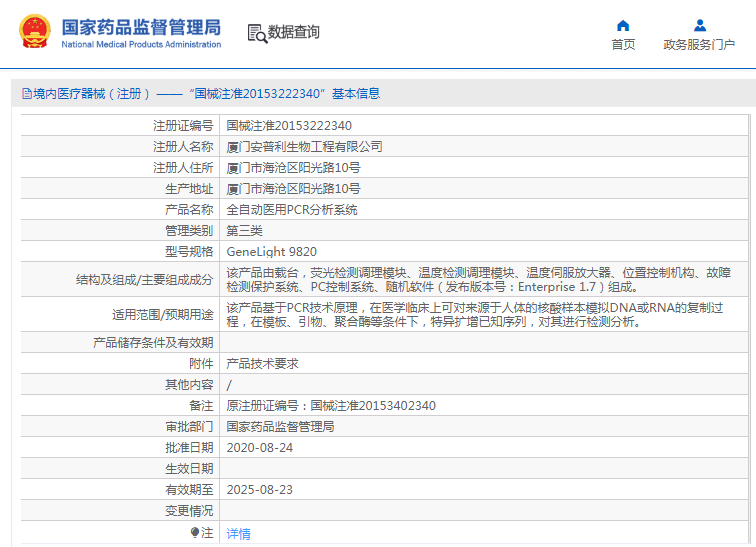756x547 pixels.
Task: Click 国家药品监督管理局 site title
Action: (141, 27)
